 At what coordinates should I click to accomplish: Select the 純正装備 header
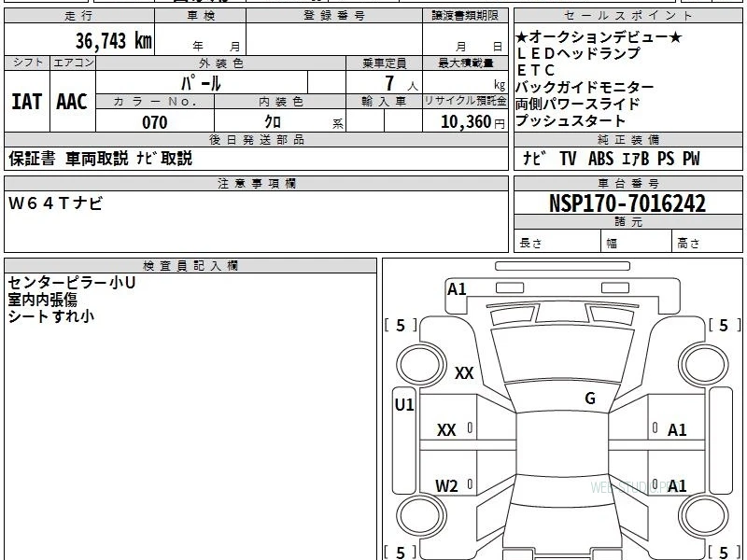click(x=627, y=140)
